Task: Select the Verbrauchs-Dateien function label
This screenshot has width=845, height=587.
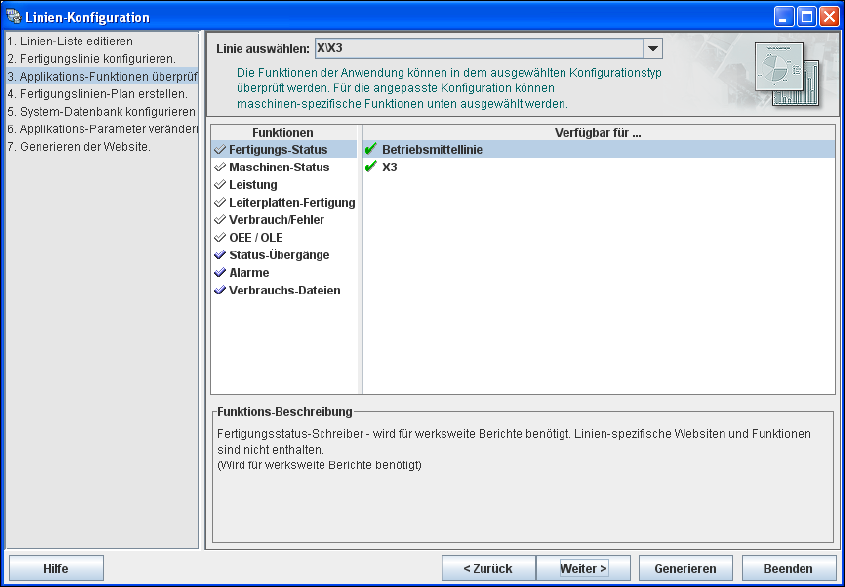Action: pyautogui.click(x=285, y=290)
